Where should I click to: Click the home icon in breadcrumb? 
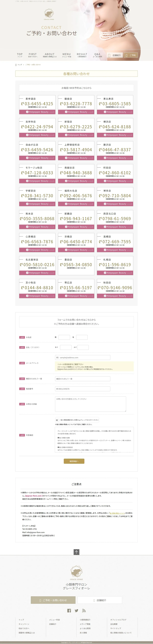16,65
